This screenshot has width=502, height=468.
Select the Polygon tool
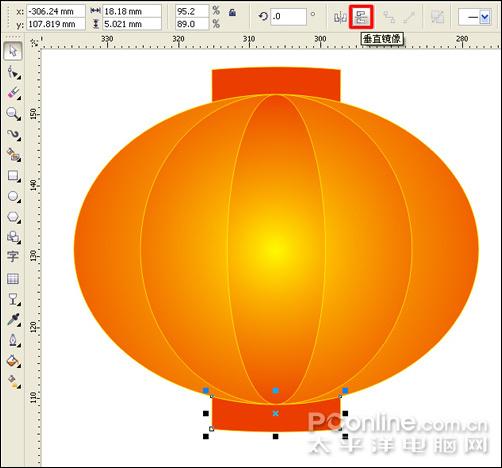(x=13, y=217)
